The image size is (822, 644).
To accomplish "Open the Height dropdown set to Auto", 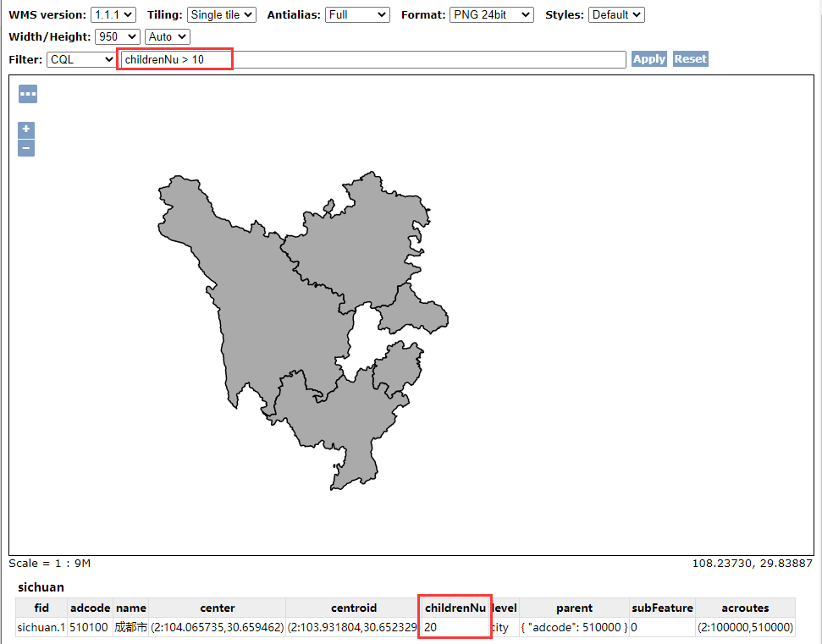I will pyautogui.click(x=166, y=36).
